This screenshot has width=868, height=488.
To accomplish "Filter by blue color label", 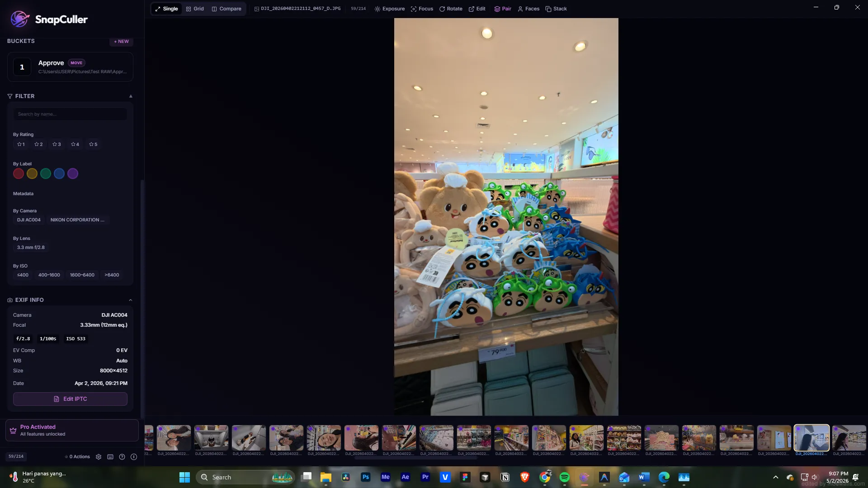I will point(59,174).
